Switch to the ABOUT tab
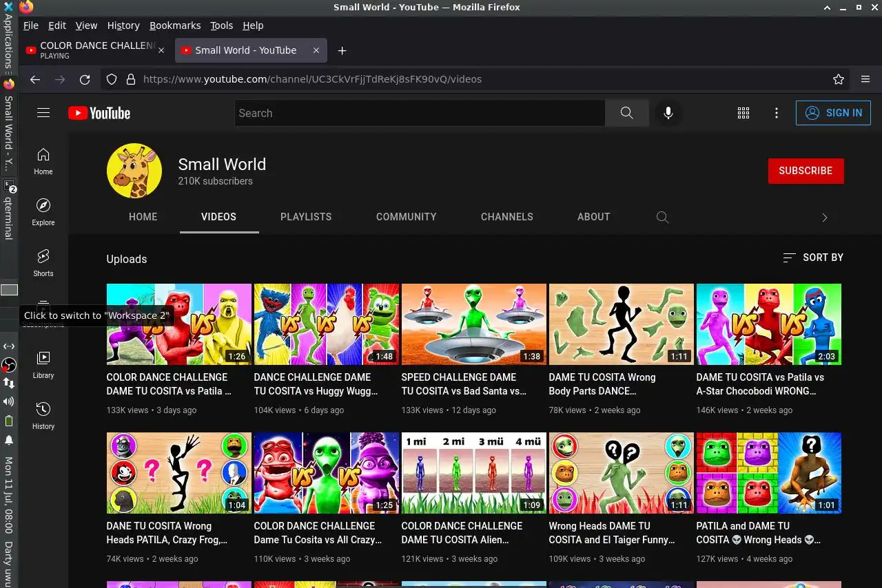 [x=594, y=217]
